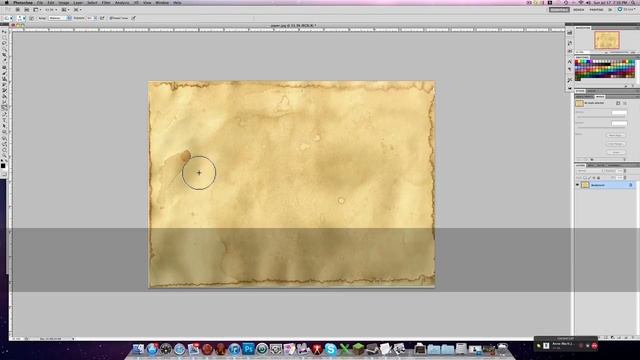
Task: Enable airbrush mode in the options bar
Action: click(102, 18)
